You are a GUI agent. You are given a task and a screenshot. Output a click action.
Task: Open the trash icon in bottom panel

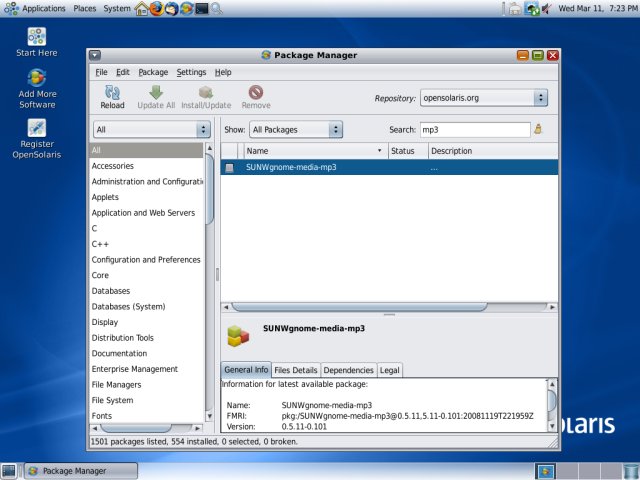631,471
